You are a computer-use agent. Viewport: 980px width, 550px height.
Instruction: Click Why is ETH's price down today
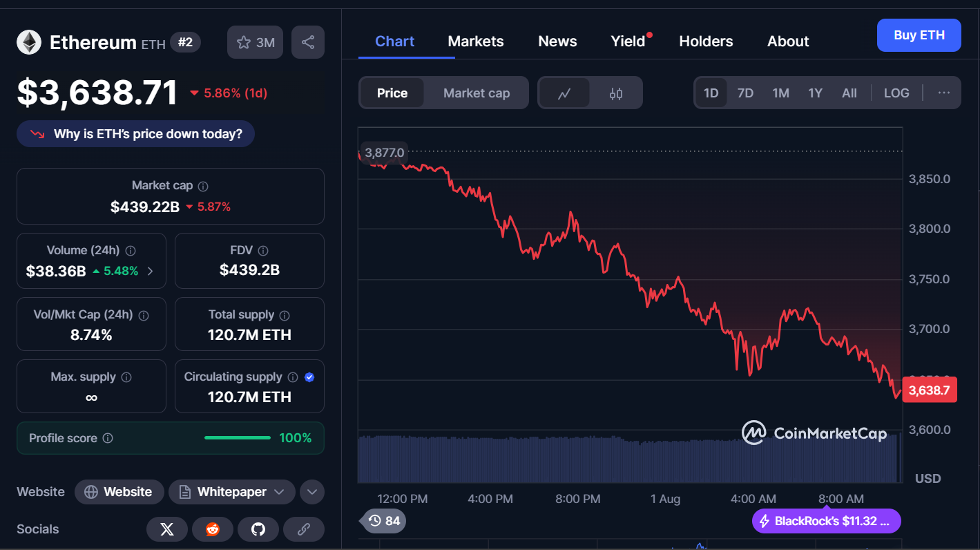[x=135, y=134]
